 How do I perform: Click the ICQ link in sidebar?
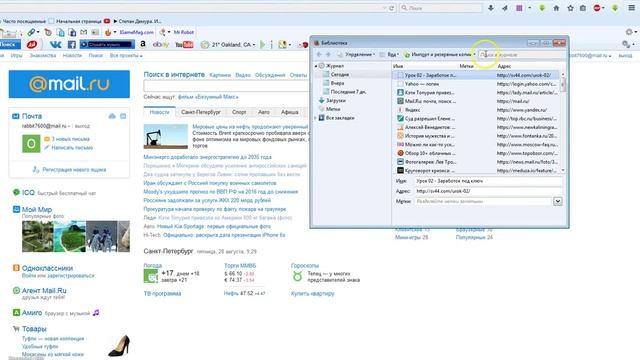(x=28, y=193)
